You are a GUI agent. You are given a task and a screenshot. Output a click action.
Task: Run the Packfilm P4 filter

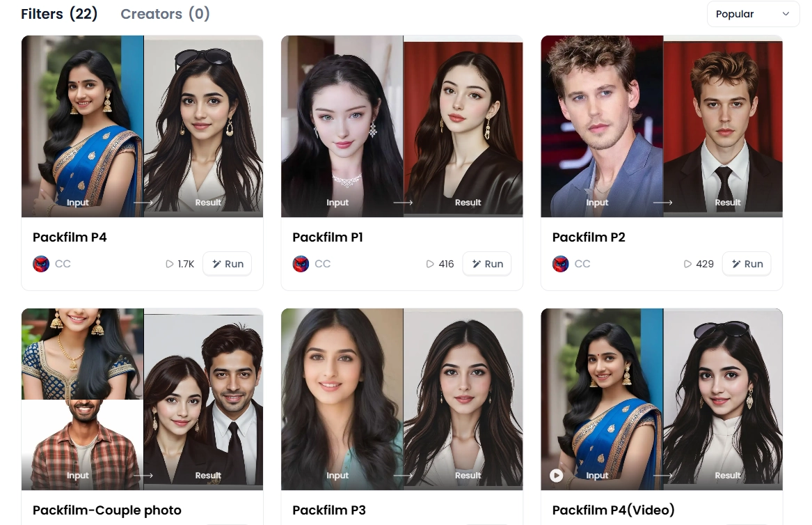[228, 264]
